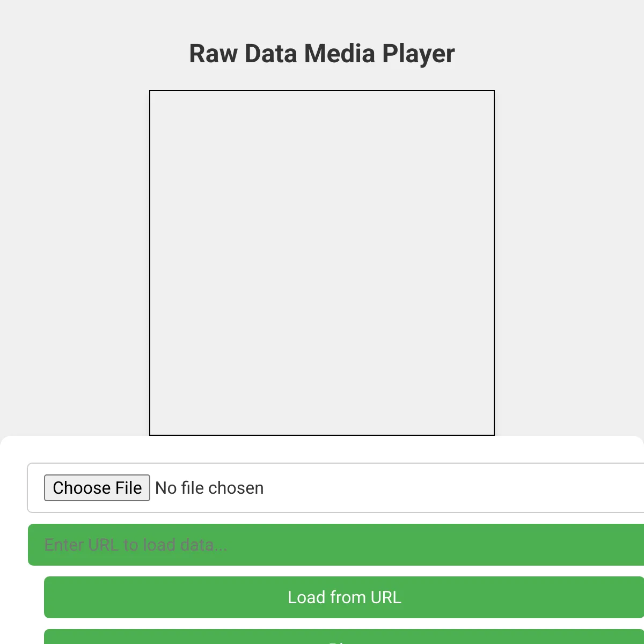The width and height of the screenshot is (644, 644).
Task: Click the Choose File button
Action: coord(97,488)
